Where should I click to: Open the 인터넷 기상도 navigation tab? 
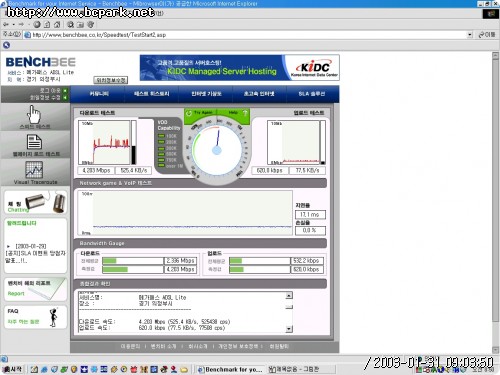point(206,94)
